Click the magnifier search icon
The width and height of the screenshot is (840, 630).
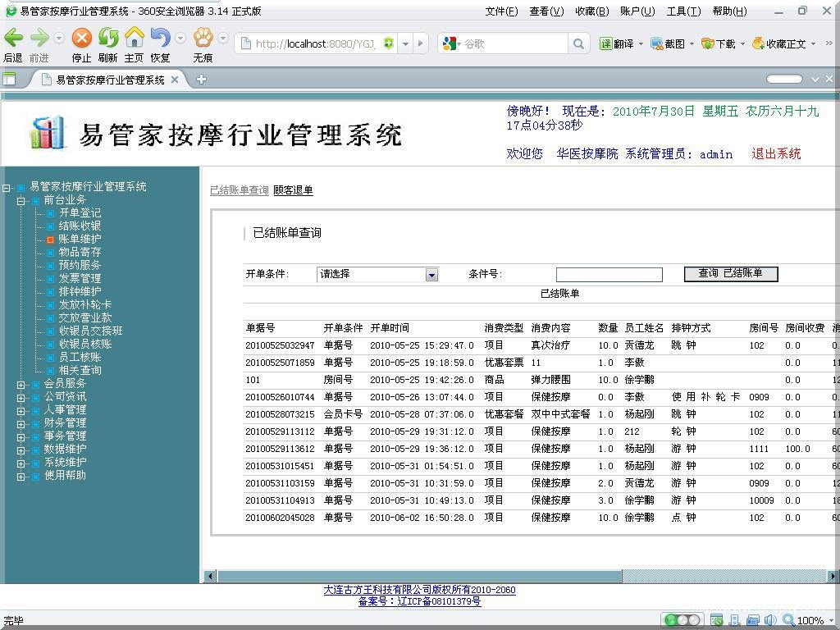pyautogui.click(x=578, y=43)
